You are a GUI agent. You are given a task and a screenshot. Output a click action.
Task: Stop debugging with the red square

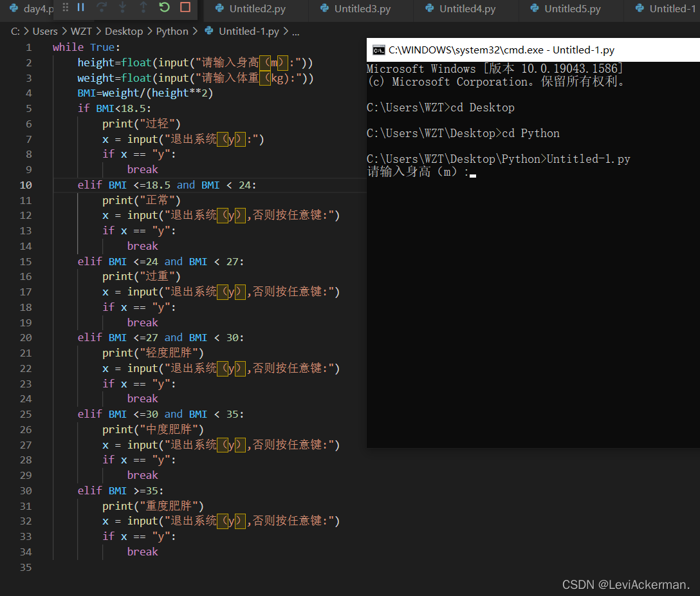(185, 7)
